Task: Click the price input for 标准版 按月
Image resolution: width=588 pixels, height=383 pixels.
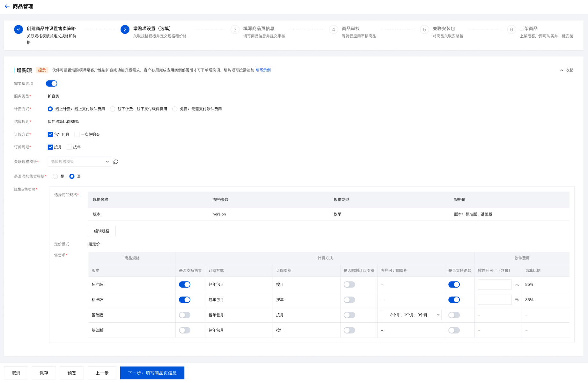Action: 494,284
